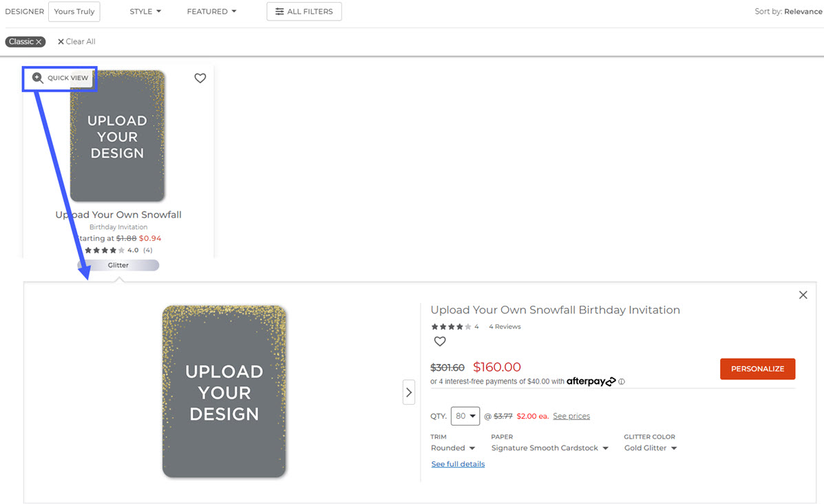The height and width of the screenshot is (504, 824).
Task: Click the Upload Your Design preview image
Action: click(224, 391)
